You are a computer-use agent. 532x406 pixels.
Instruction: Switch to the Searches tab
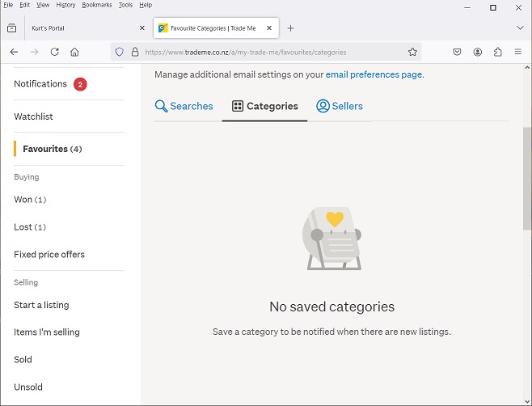click(184, 106)
